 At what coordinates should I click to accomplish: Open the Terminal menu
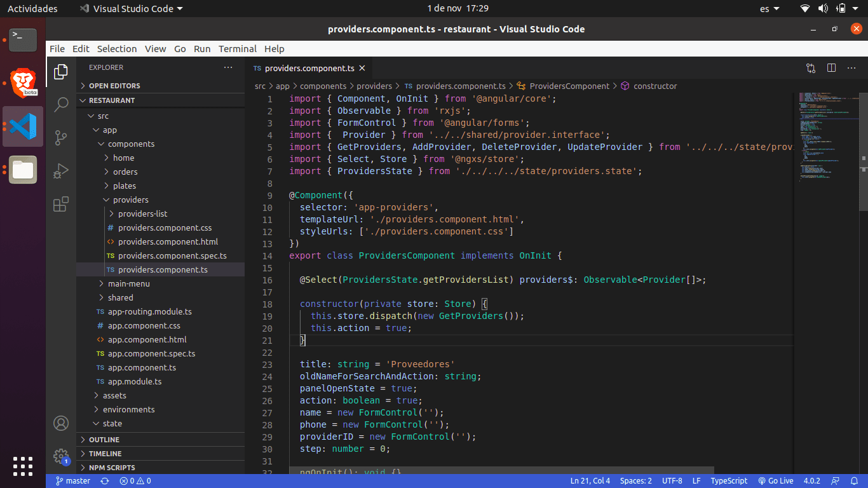tap(238, 49)
